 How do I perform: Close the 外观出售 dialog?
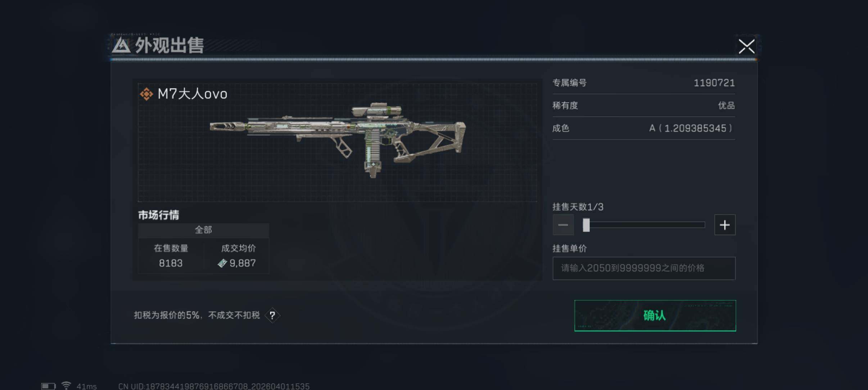[746, 46]
